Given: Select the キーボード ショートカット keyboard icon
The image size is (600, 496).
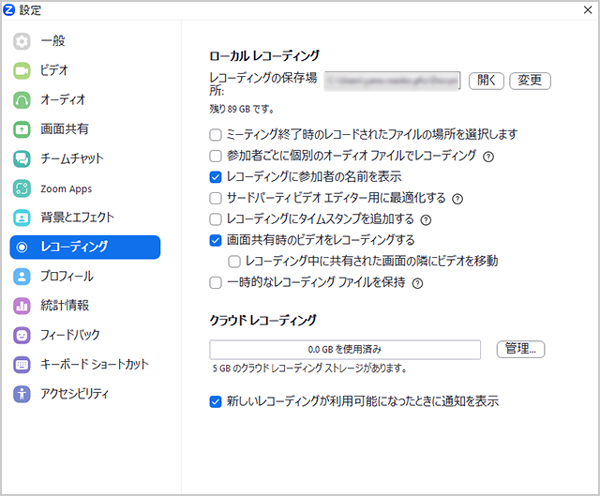Looking at the screenshot, I should 22,364.
